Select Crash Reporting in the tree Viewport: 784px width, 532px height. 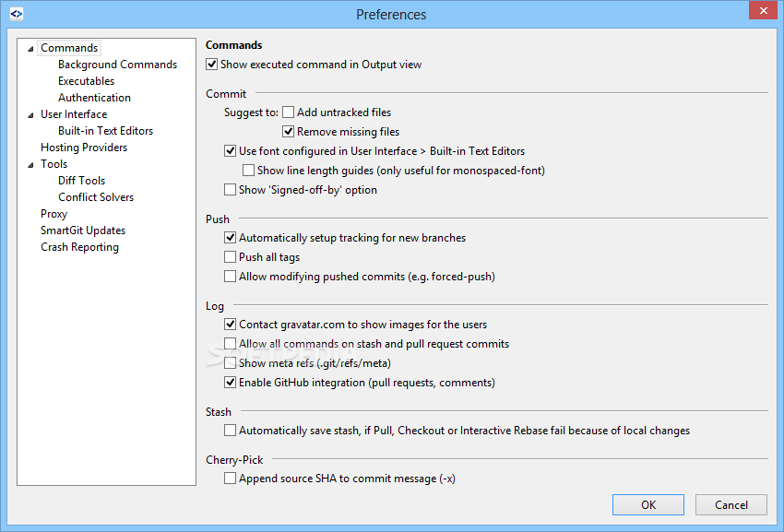point(80,247)
